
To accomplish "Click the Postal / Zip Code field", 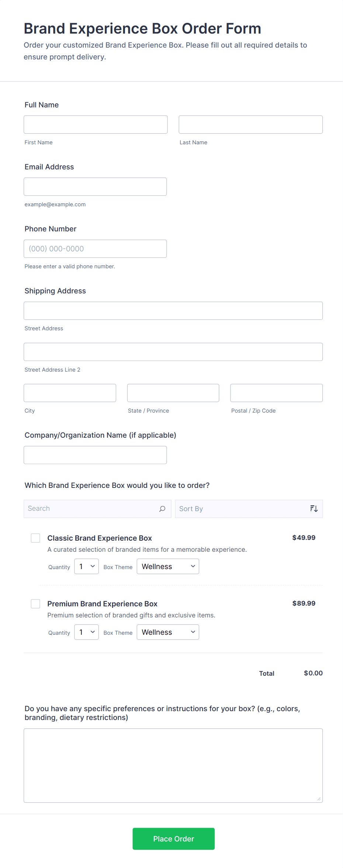I will (276, 393).
